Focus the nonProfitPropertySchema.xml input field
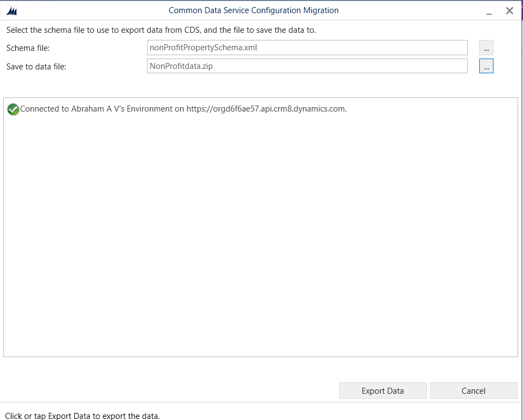 pyautogui.click(x=307, y=48)
